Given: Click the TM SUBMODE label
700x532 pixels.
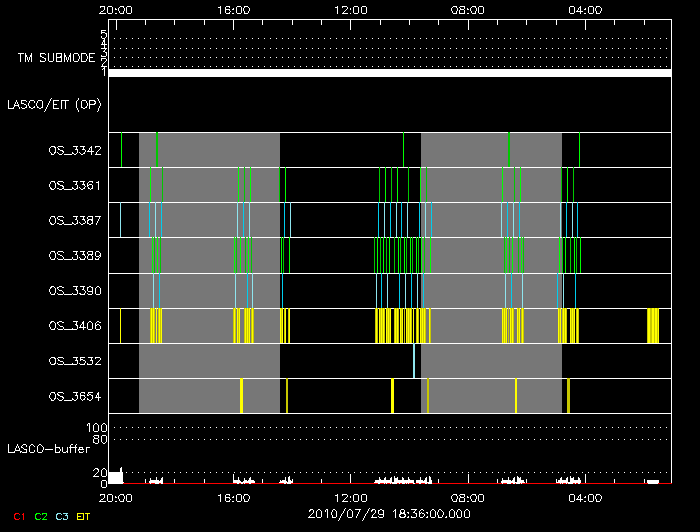Looking at the screenshot, I should click(x=56, y=58).
